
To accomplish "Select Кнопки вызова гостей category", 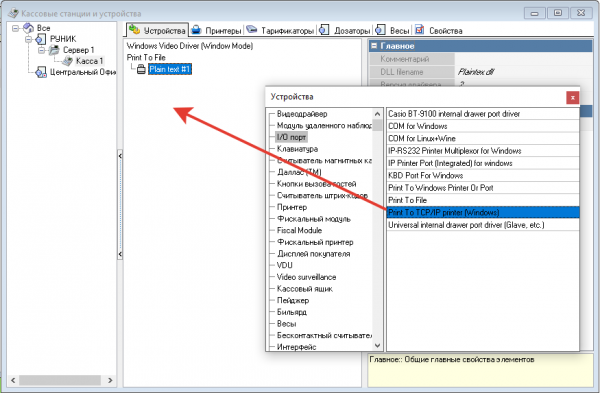I will [316, 184].
